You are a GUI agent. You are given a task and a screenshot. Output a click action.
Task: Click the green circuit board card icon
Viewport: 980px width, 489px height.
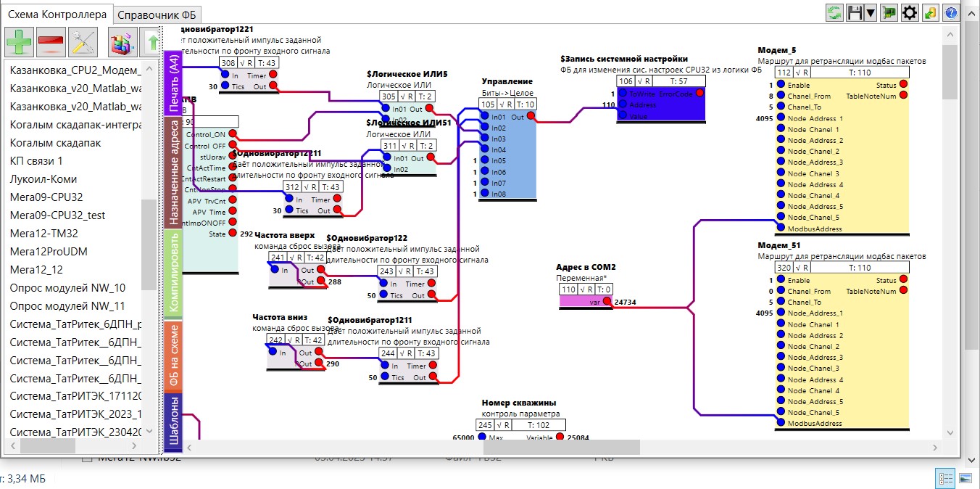click(x=890, y=13)
